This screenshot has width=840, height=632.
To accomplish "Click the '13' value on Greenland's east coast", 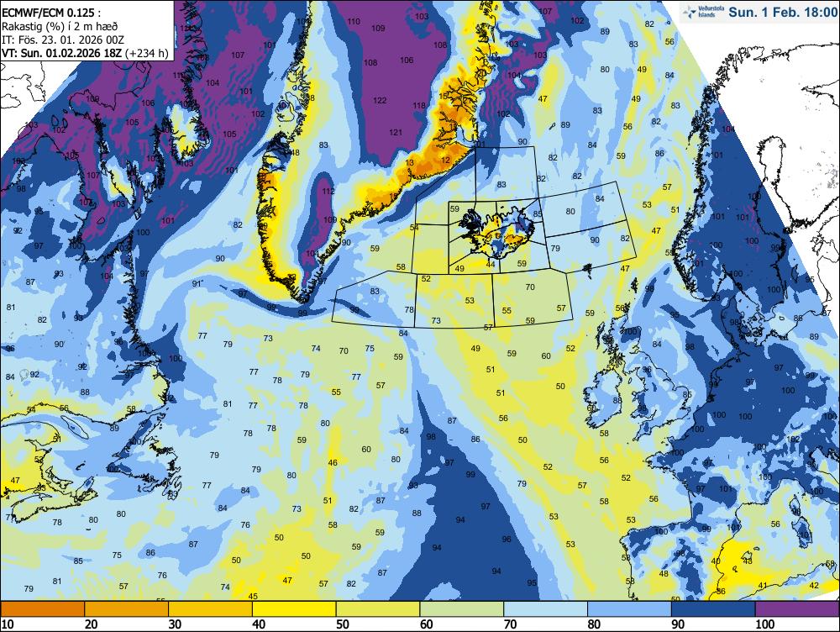I will [410, 162].
